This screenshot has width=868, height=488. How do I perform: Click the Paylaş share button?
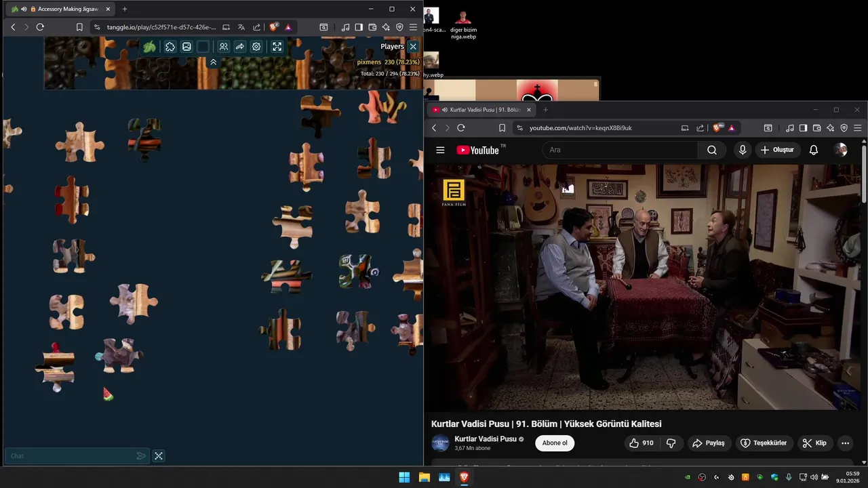click(709, 443)
